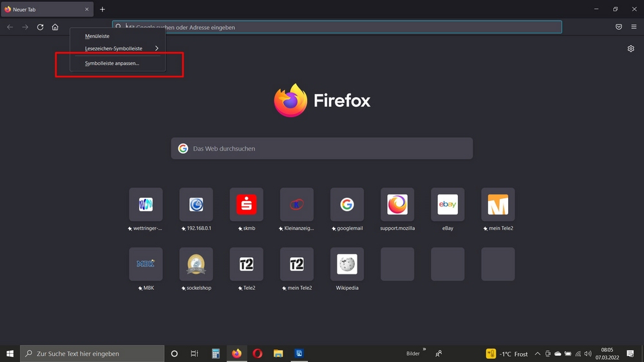Open the clock showing 08:05

607,354
